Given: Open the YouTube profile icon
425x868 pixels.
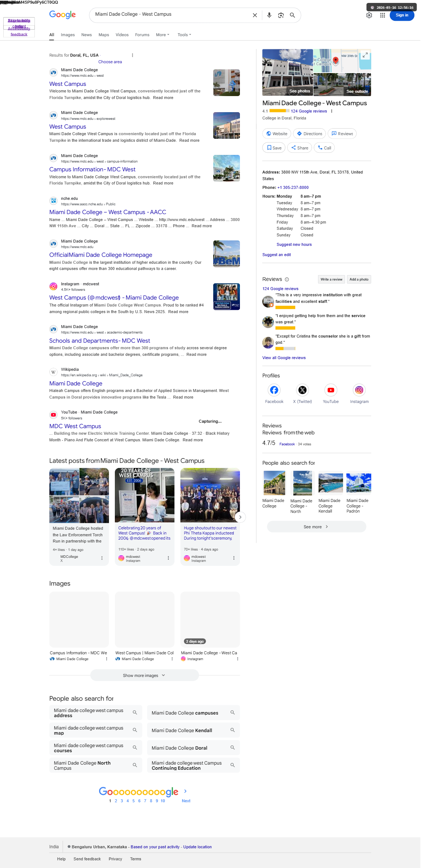Looking at the screenshot, I should (x=331, y=390).
